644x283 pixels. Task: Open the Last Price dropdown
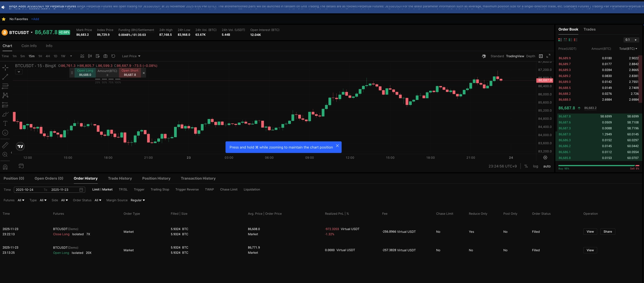[131, 56]
